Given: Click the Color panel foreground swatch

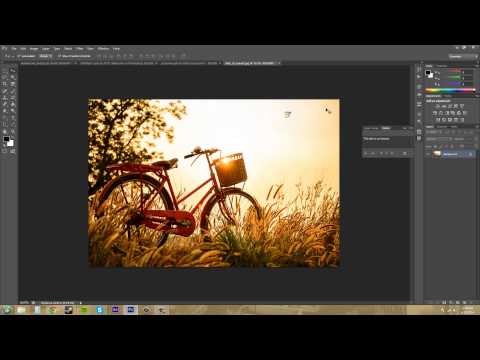Looking at the screenshot, I should [428, 72].
